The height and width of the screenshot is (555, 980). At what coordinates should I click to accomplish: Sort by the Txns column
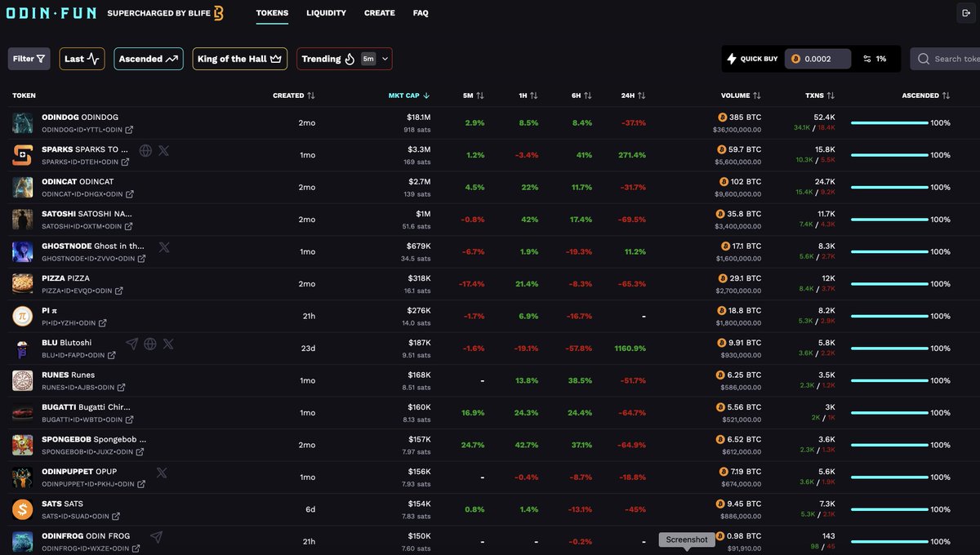820,95
